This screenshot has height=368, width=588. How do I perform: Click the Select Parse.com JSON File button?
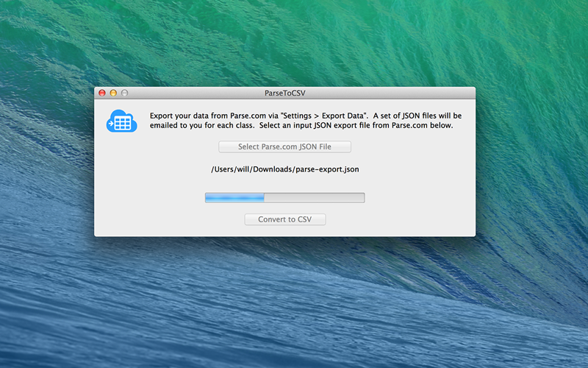pos(284,146)
